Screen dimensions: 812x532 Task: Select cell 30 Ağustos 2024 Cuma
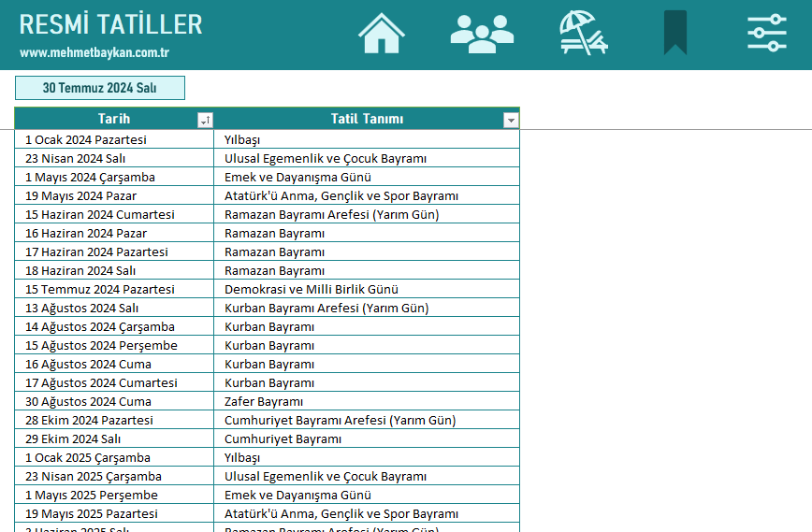pyautogui.click(x=114, y=400)
